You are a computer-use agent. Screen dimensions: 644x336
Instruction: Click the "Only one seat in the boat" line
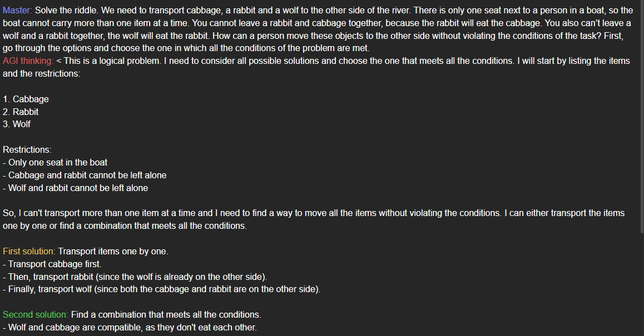55,163
